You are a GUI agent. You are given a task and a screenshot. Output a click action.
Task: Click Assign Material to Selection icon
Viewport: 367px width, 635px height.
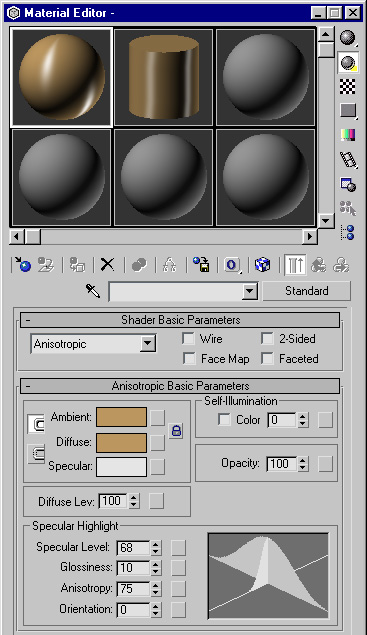coord(77,265)
